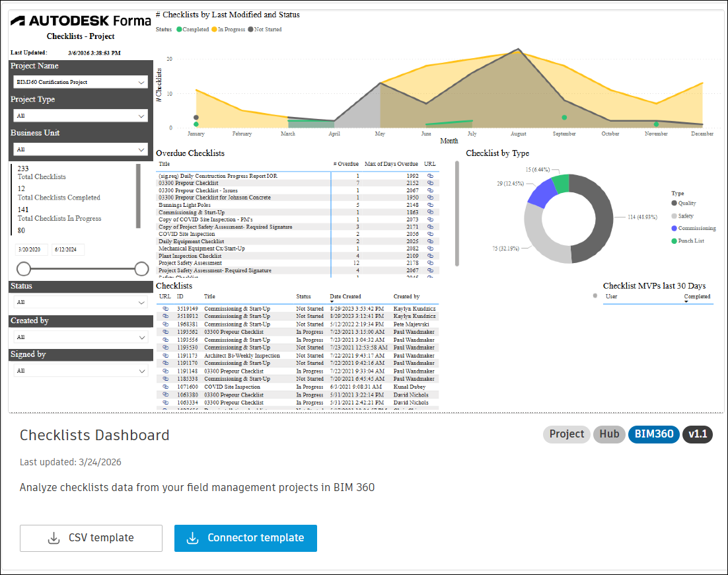Sort MVPs table by Completed column
This screenshot has height=575, width=728.
697,296
